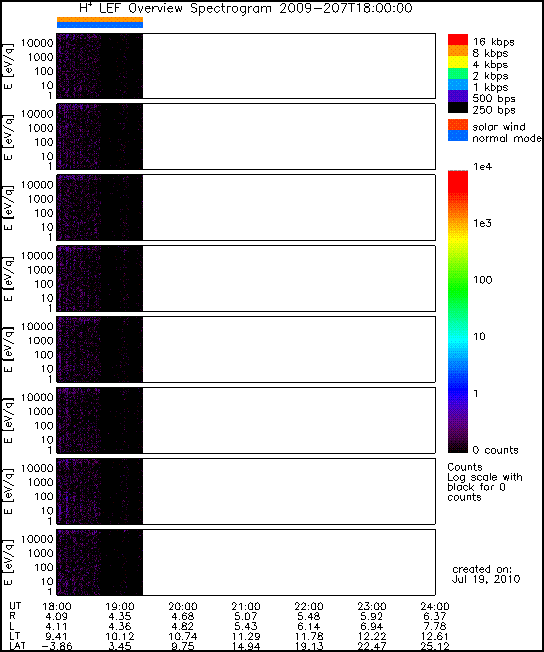Click the "1e3" color bar label

[482, 223]
